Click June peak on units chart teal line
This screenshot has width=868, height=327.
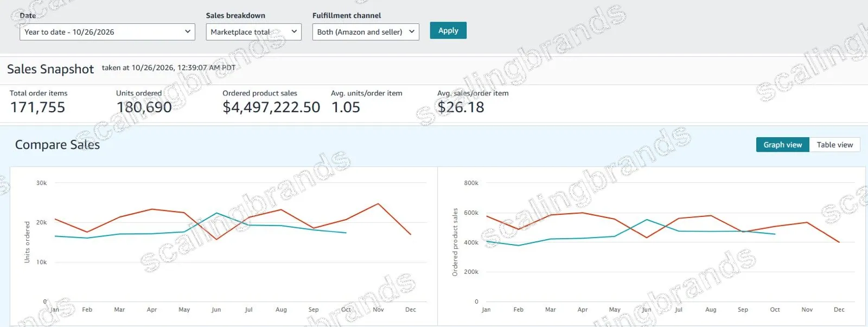tap(216, 213)
